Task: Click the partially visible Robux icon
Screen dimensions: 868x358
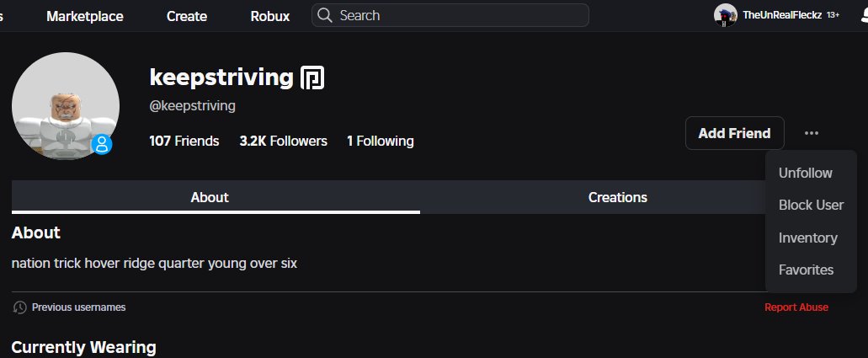Action: (x=864, y=15)
